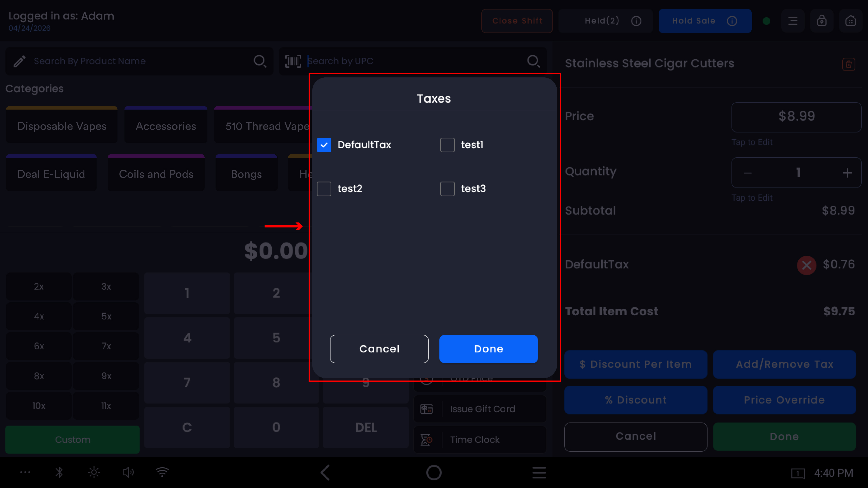
Task: Click the Hold Sale info icon
Action: [x=732, y=21]
